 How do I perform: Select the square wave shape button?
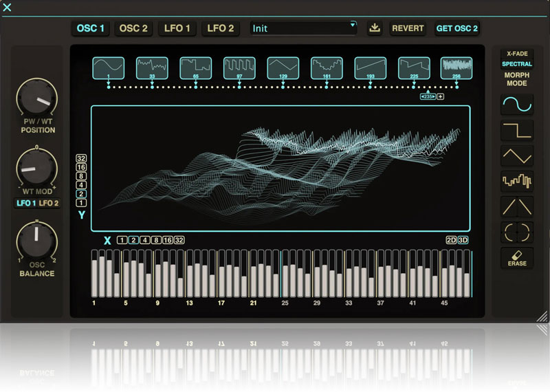point(516,130)
